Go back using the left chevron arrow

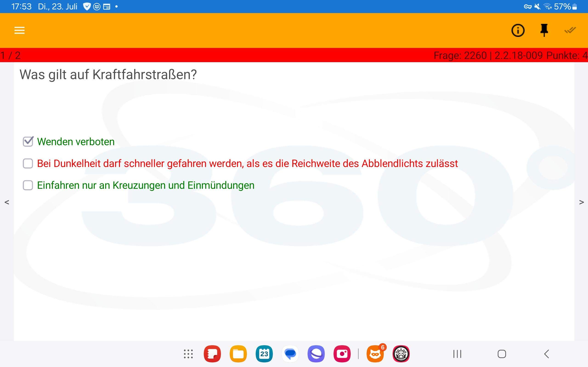[7, 202]
